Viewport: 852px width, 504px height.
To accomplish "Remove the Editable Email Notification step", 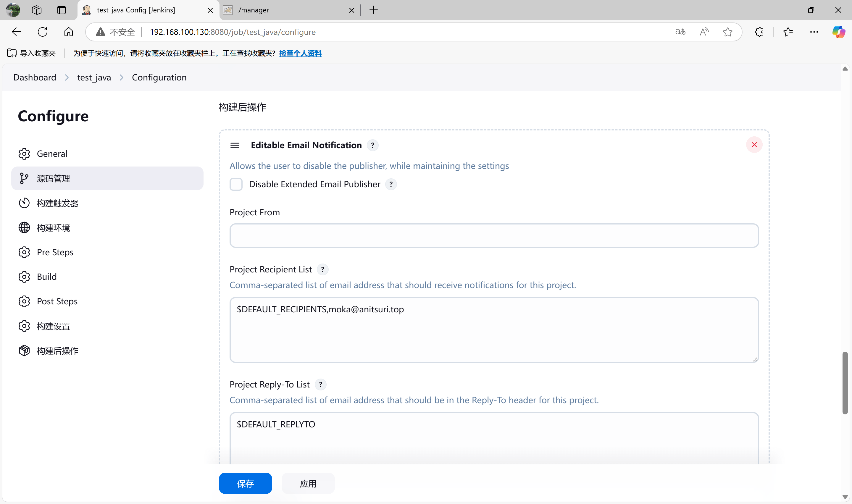I will point(754,145).
